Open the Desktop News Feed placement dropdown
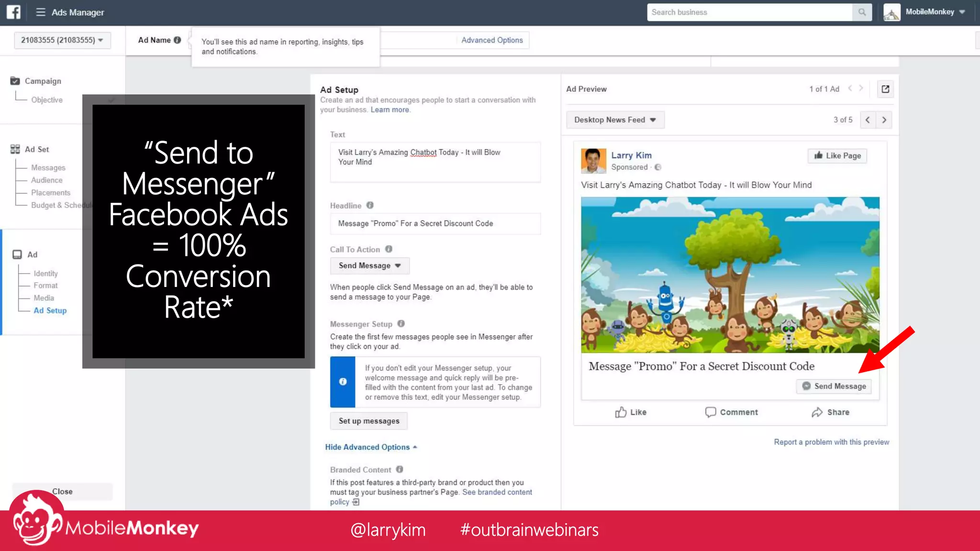Screen dimensions: 980x551 tap(615, 120)
